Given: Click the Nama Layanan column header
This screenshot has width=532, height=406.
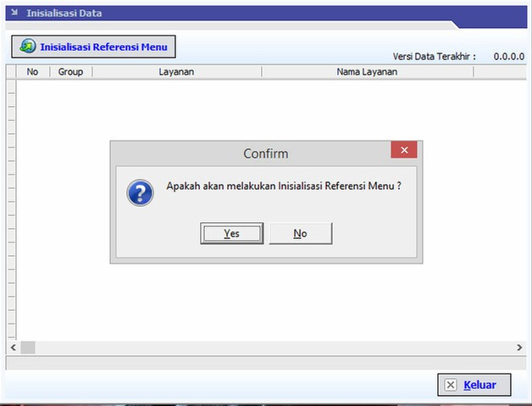Looking at the screenshot, I should pyautogui.click(x=367, y=72).
